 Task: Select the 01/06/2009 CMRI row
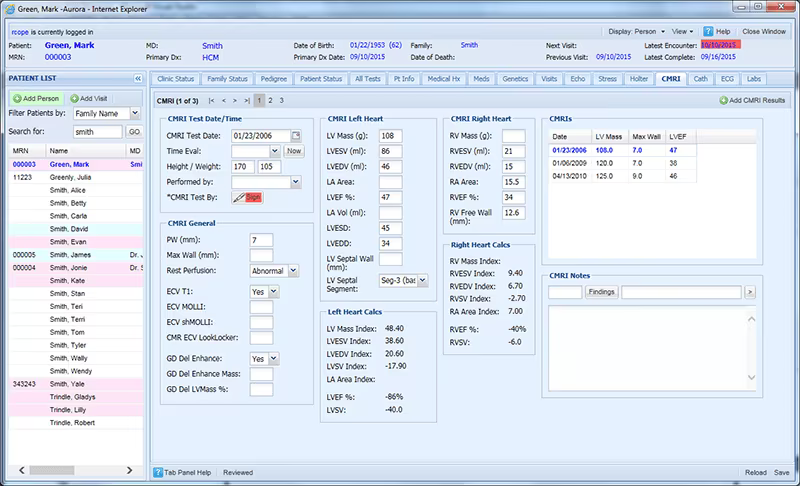(x=622, y=163)
